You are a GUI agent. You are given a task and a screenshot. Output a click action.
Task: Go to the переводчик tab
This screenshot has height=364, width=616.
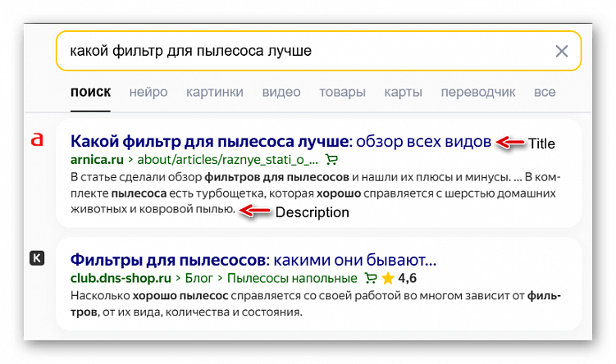[x=478, y=92]
